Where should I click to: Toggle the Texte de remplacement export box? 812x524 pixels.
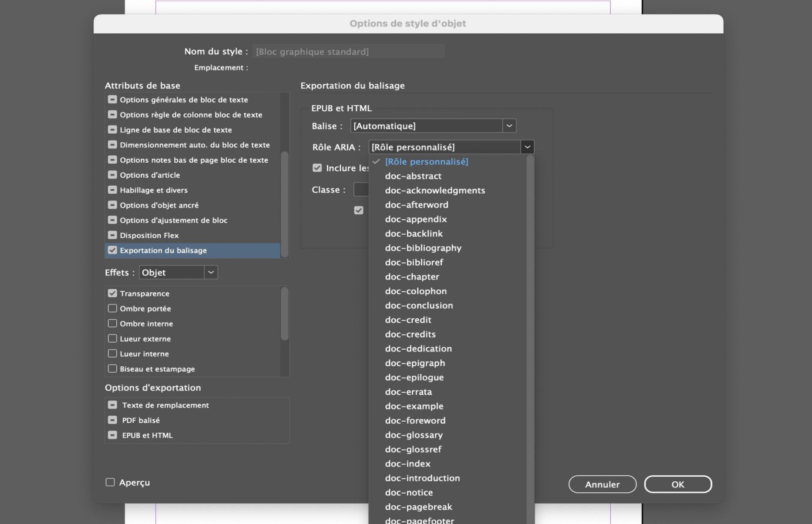[112, 405]
